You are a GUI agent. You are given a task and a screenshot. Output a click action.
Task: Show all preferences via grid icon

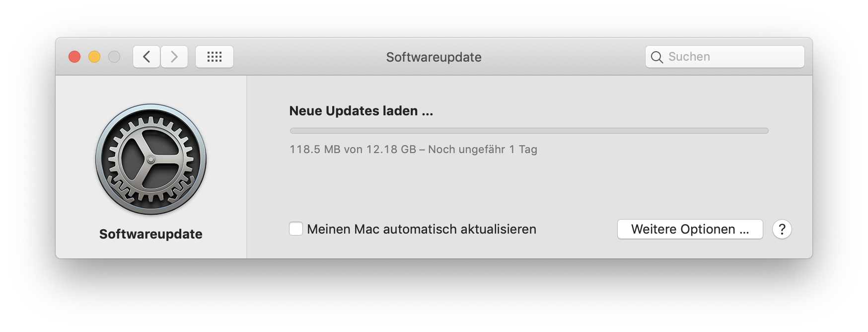click(215, 57)
